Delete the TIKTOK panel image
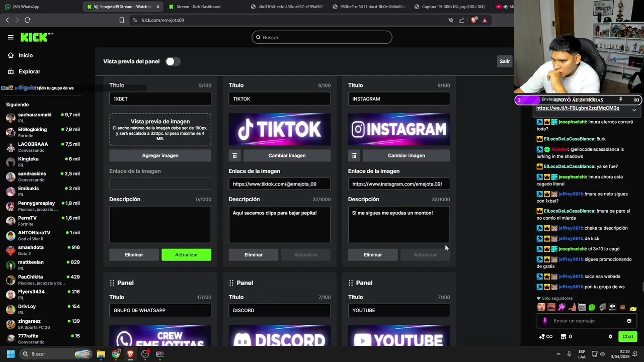Screen dimensions: 644x362 (234, 155)
